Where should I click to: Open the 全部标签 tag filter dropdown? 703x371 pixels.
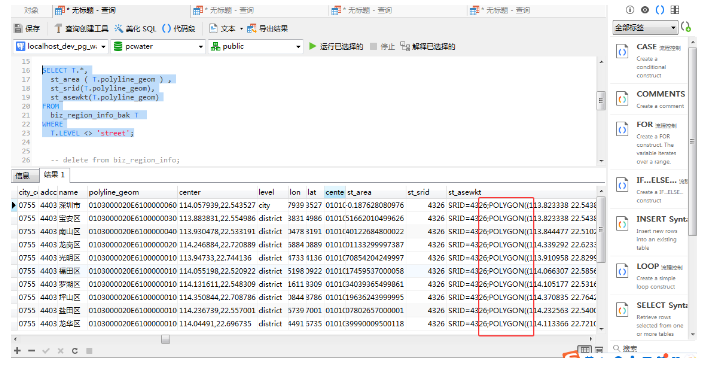point(645,28)
